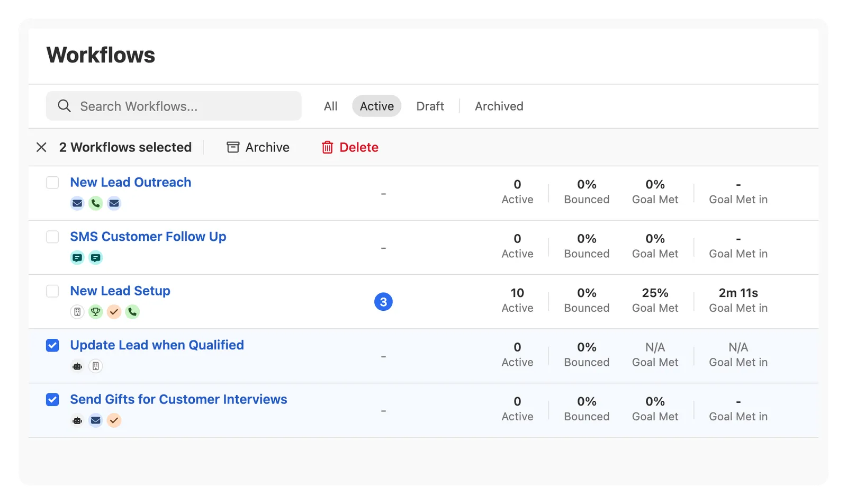
Task: Select the Active filter tab
Action: point(377,106)
